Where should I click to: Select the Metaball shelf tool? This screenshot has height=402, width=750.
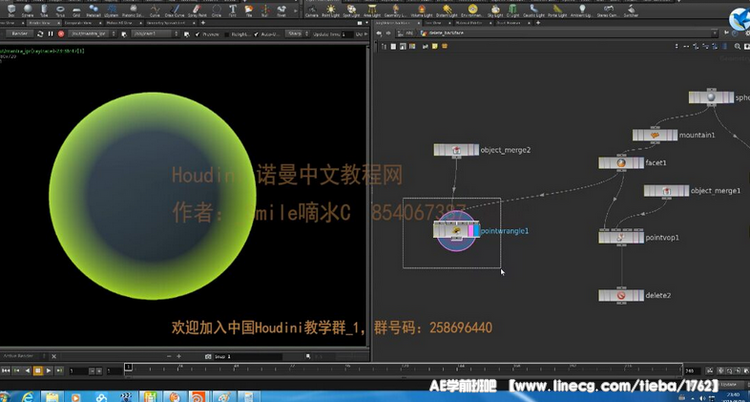point(93,10)
